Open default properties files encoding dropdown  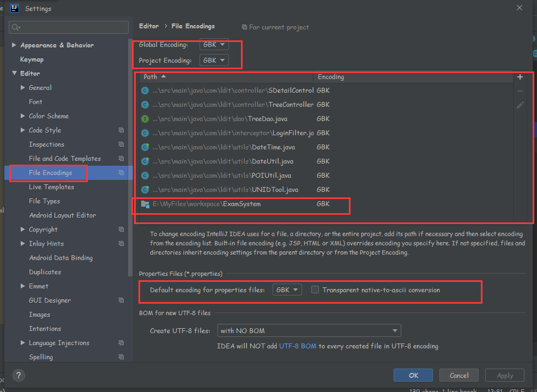pos(287,290)
